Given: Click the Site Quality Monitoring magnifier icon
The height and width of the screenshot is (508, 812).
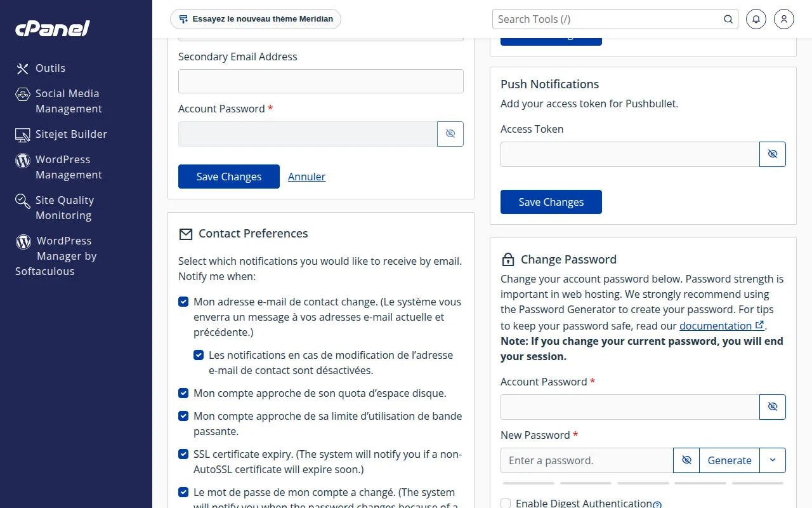Looking at the screenshot, I should click(23, 201).
